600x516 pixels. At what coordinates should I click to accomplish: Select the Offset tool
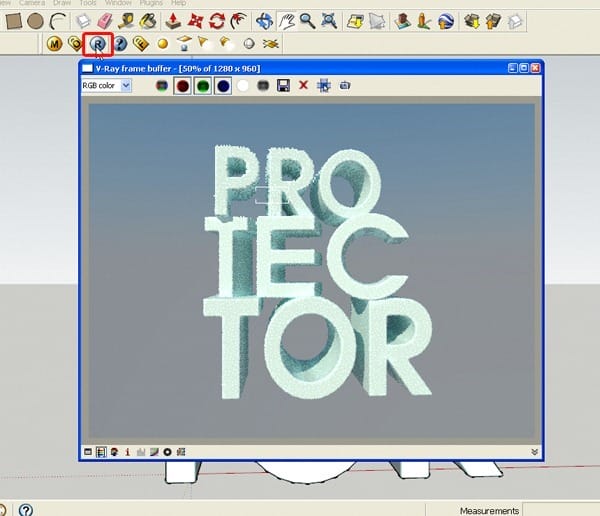239,21
